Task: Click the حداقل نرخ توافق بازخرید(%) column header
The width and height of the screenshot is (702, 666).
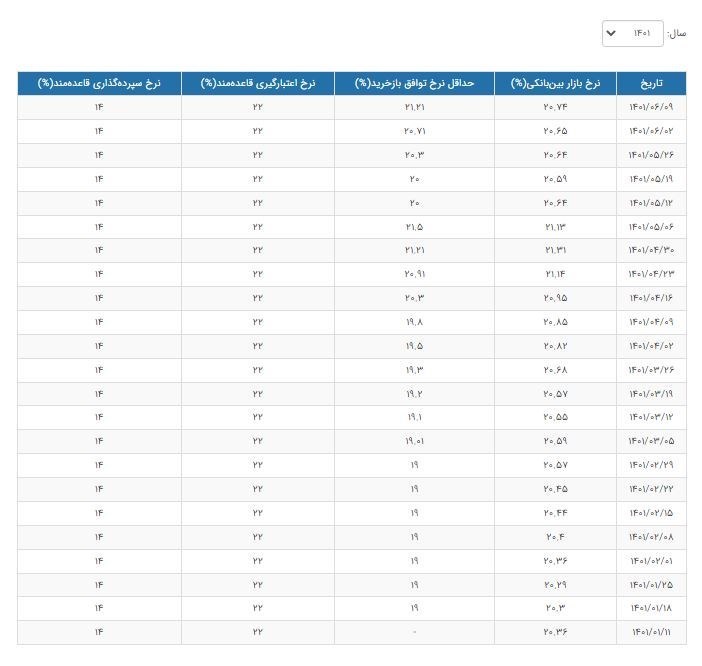Action: coord(414,83)
